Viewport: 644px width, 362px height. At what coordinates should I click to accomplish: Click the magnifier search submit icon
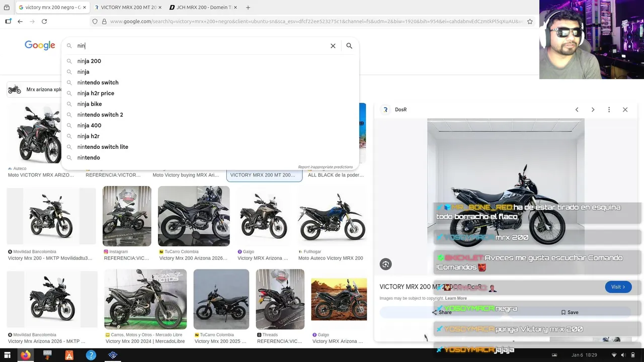[x=349, y=46]
